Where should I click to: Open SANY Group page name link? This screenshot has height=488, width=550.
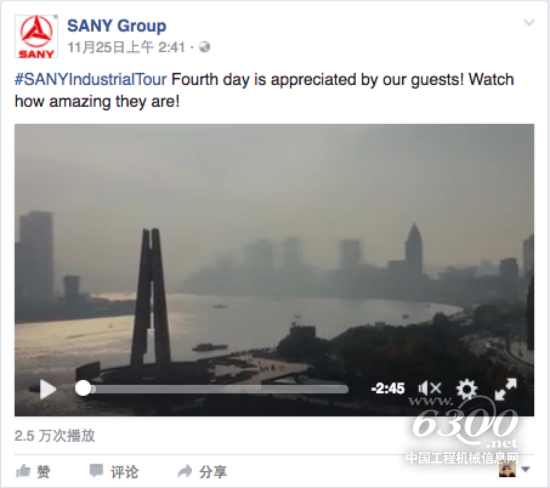click(116, 26)
